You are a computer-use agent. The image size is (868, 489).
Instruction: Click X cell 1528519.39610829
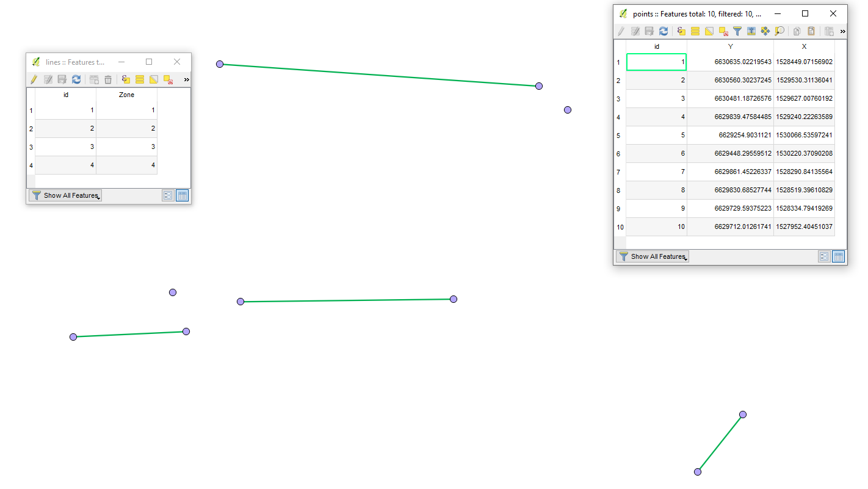(805, 190)
